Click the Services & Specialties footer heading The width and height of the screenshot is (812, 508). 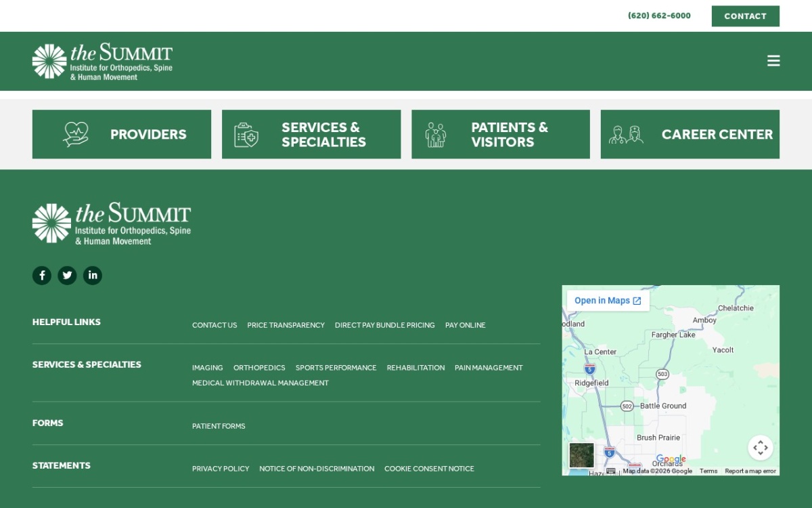coord(87,364)
